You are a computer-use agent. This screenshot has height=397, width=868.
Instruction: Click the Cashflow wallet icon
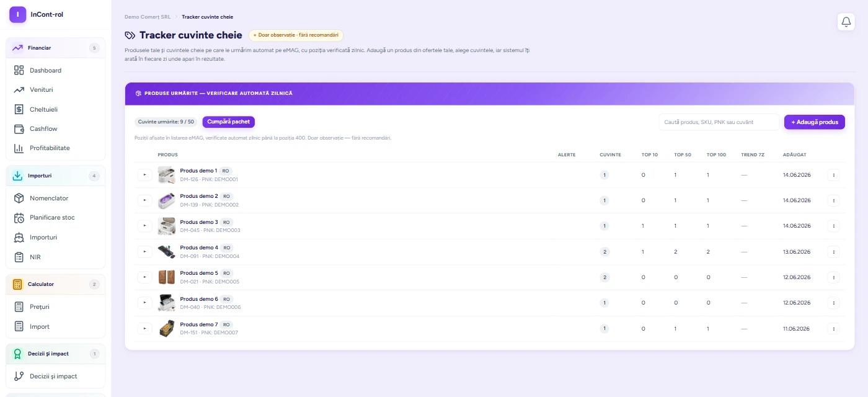point(19,128)
